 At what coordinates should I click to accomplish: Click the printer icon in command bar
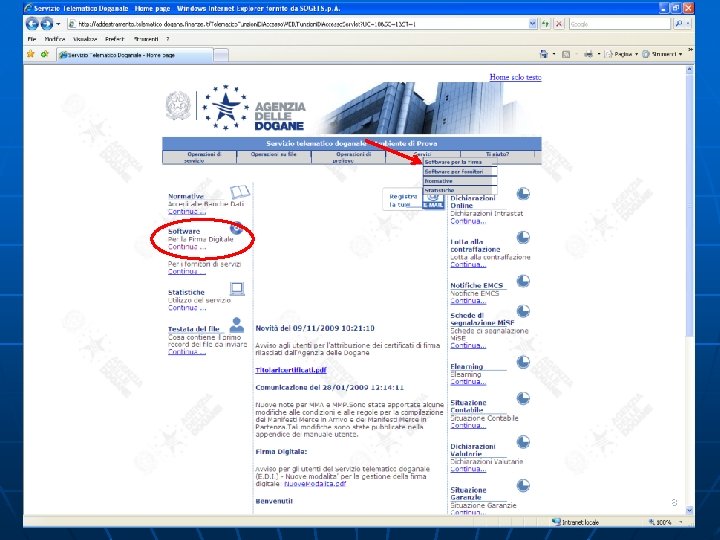coord(588,54)
